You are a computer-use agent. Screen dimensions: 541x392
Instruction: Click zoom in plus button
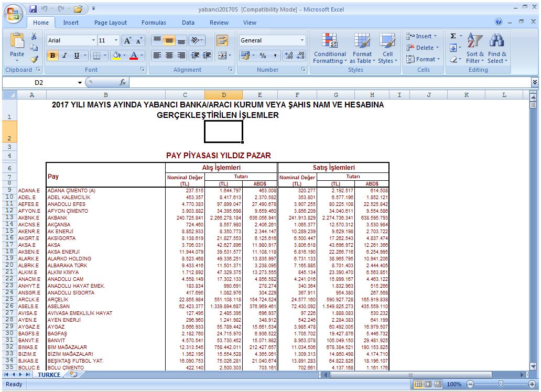click(533, 384)
